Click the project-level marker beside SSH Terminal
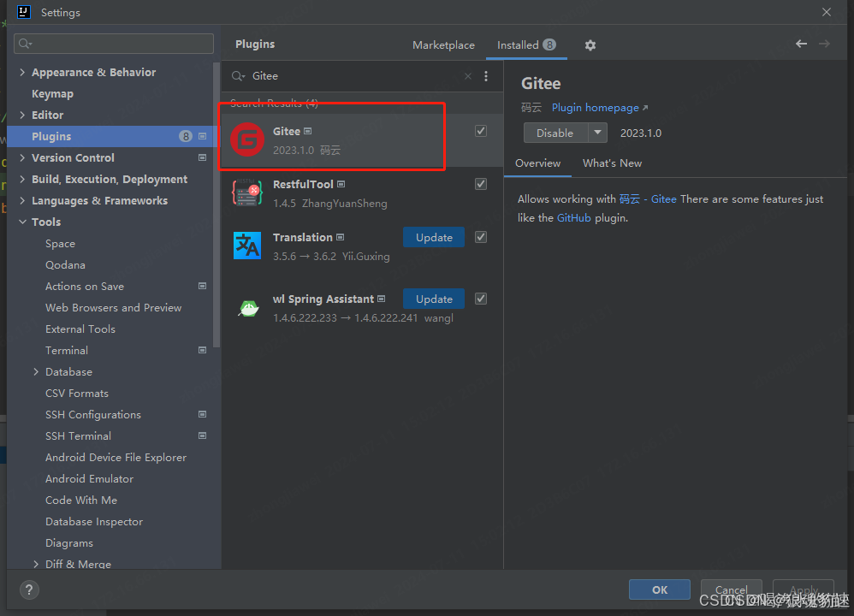854x616 pixels. [x=203, y=435]
